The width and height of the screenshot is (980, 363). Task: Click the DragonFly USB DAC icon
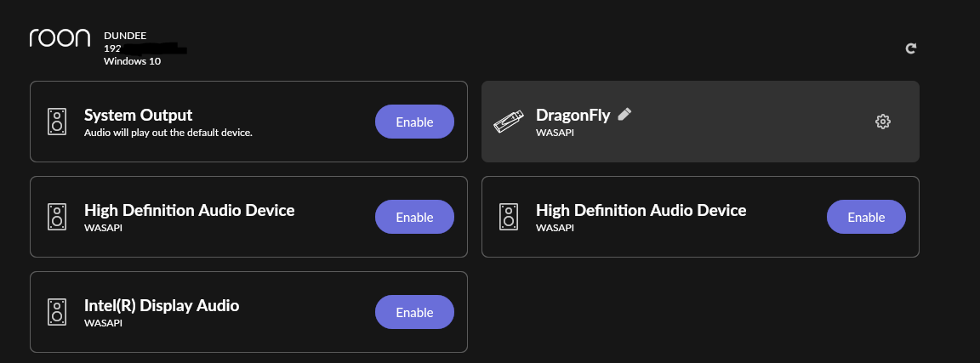(508, 122)
